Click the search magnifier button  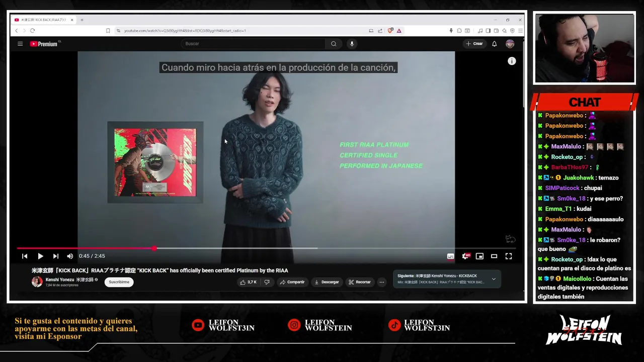coord(334,44)
